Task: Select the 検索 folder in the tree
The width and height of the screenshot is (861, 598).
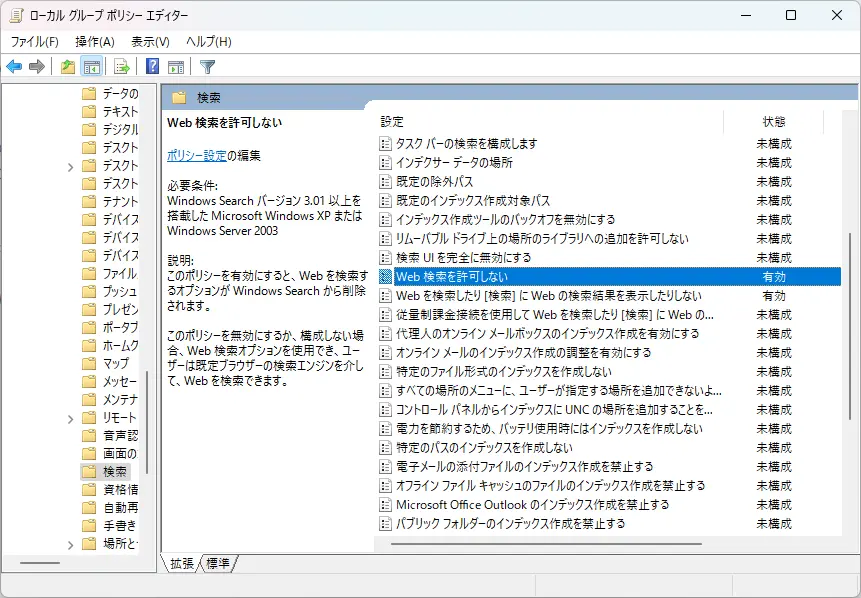Action: coord(115,472)
